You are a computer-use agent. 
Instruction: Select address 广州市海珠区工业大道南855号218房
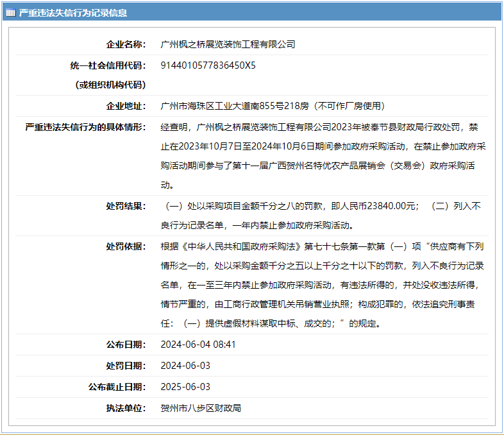pyautogui.click(x=235, y=106)
